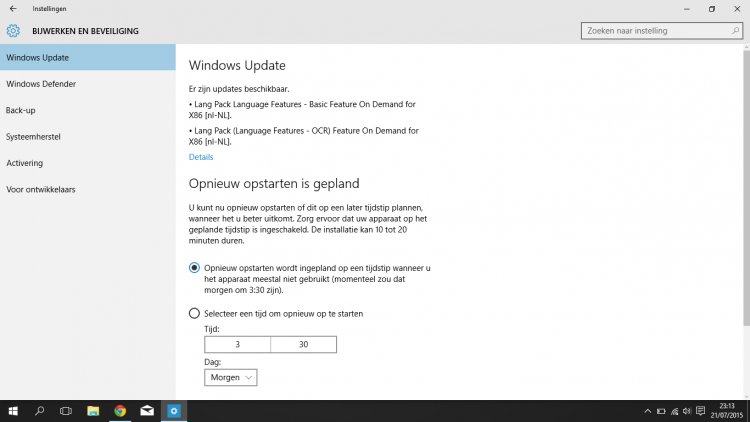The image size is (750, 422).
Task: Open Systeemherstel section
Action: point(88,137)
